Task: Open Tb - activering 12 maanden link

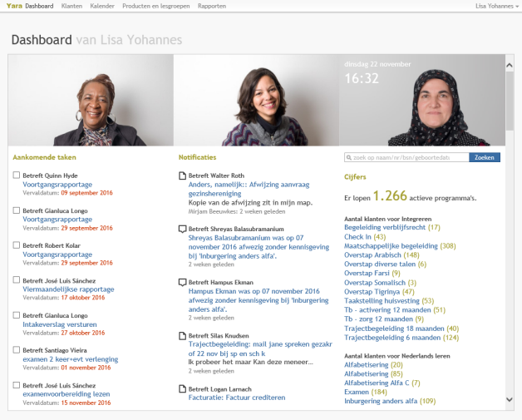Action: coord(387,310)
